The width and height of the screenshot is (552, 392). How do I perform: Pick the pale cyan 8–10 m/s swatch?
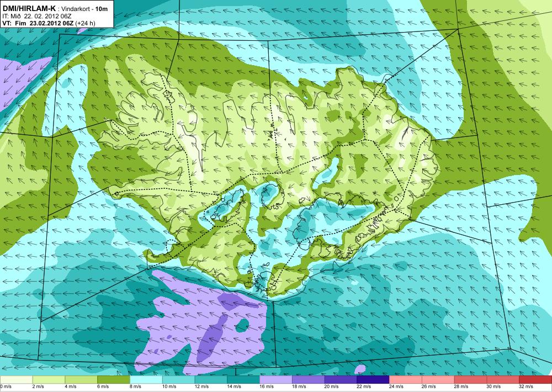pos(146,380)
